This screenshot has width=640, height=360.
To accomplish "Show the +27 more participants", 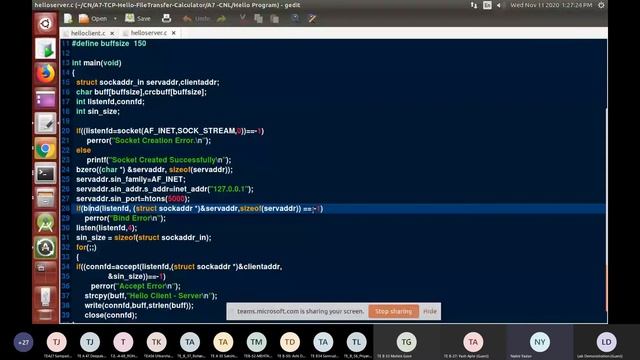I will tap(23, 342).
